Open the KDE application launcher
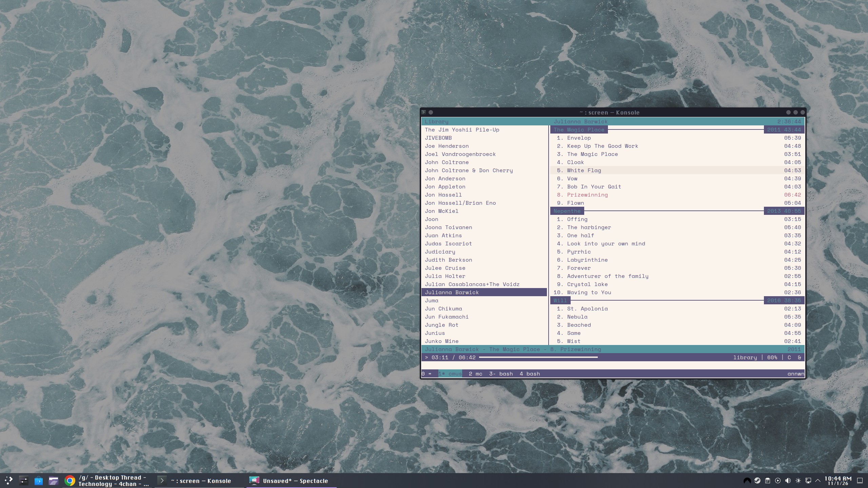 click(8, 480)
